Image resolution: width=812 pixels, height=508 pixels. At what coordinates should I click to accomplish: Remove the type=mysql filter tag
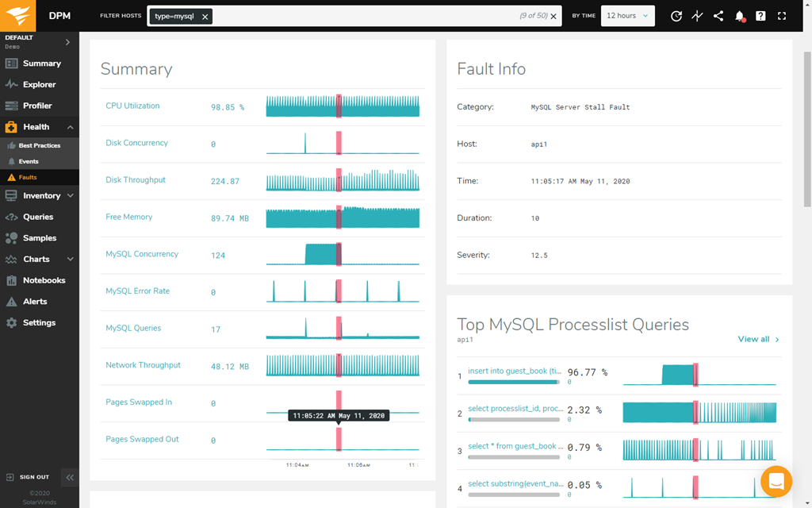(x=205, y=16)
